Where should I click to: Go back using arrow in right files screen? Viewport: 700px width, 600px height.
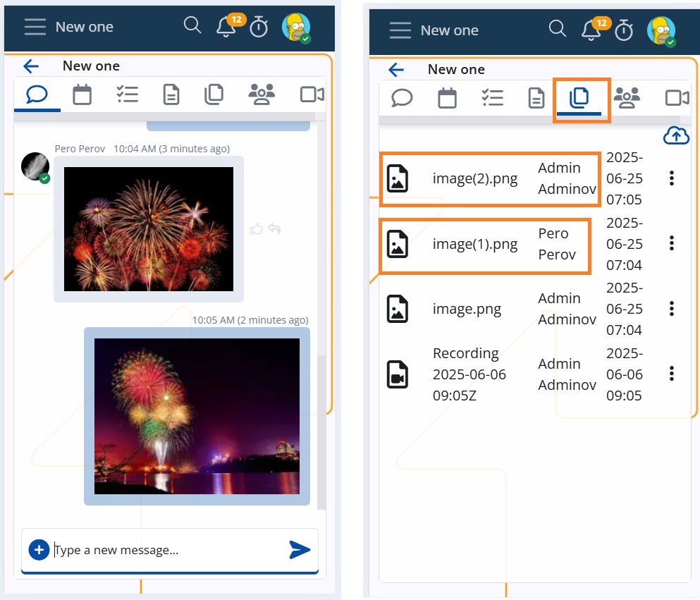396,70
